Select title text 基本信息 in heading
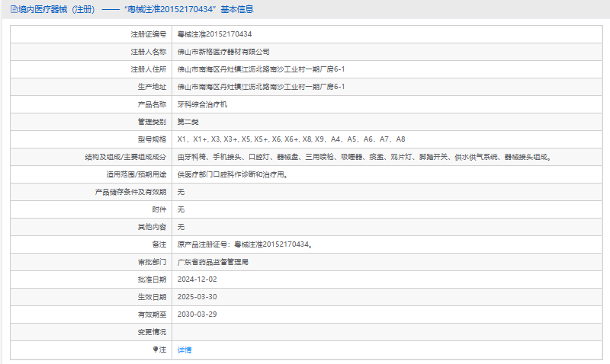The width and height of the screenshot is (610, 364). (x=237, y=9)
